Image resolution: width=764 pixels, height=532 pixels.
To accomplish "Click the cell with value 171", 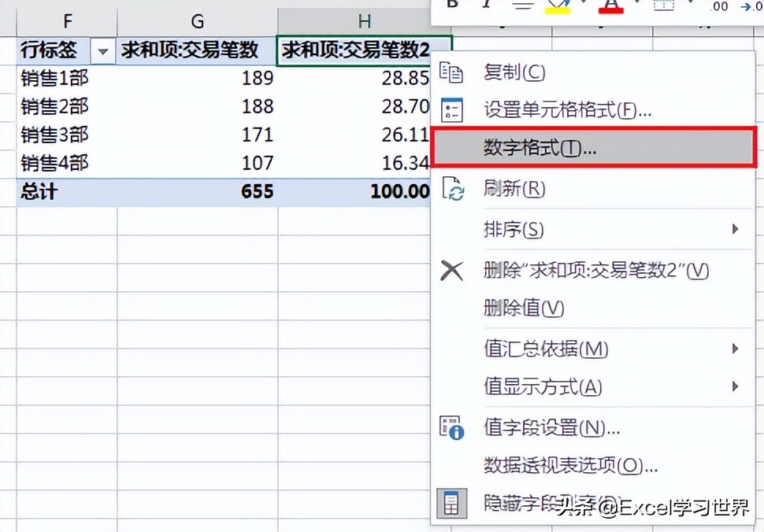I will pyautogui.click(x=198, y=135).
